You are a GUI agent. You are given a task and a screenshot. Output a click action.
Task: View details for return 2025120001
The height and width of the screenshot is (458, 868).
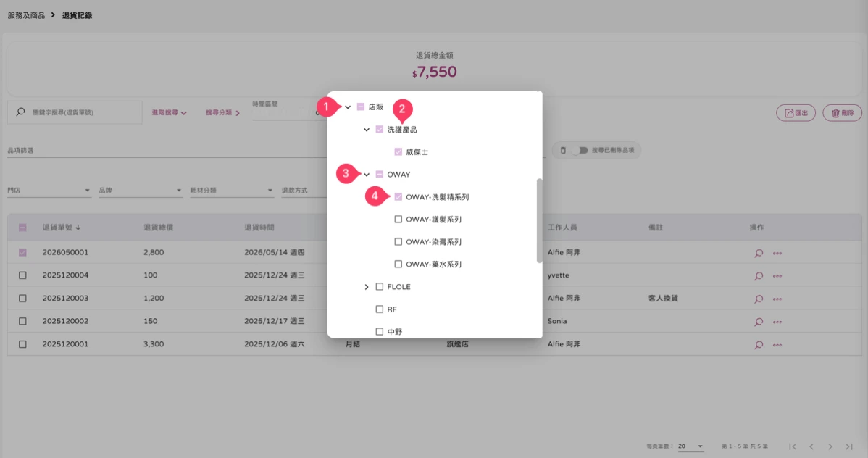759,345
